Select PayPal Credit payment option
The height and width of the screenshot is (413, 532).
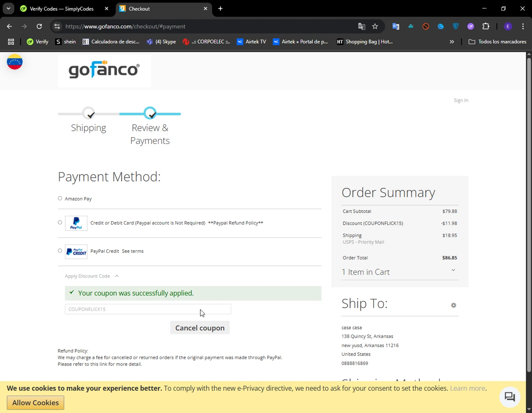pyautogui.click(x=60, y=251)
